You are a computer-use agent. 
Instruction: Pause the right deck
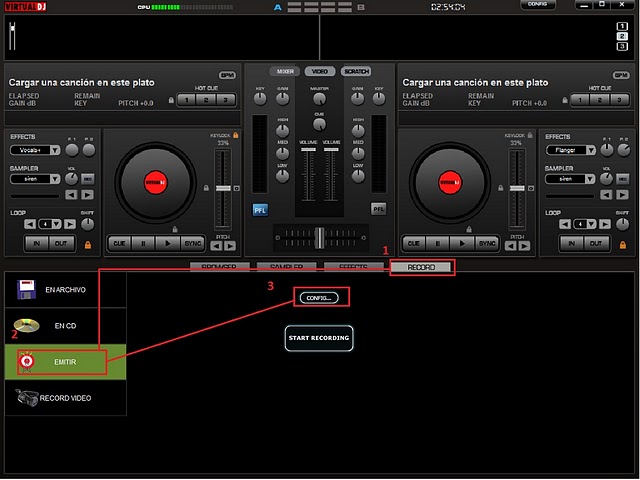pos(436,243)
